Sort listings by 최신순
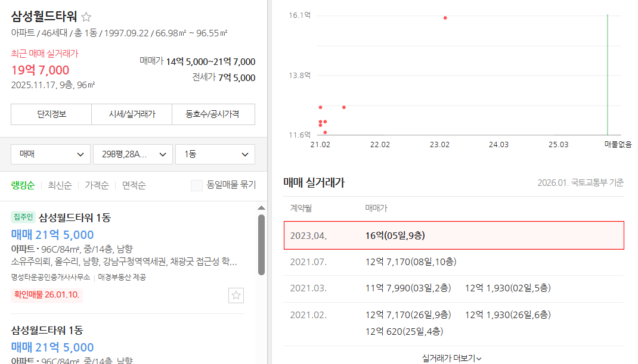 [x=60, y=185]
